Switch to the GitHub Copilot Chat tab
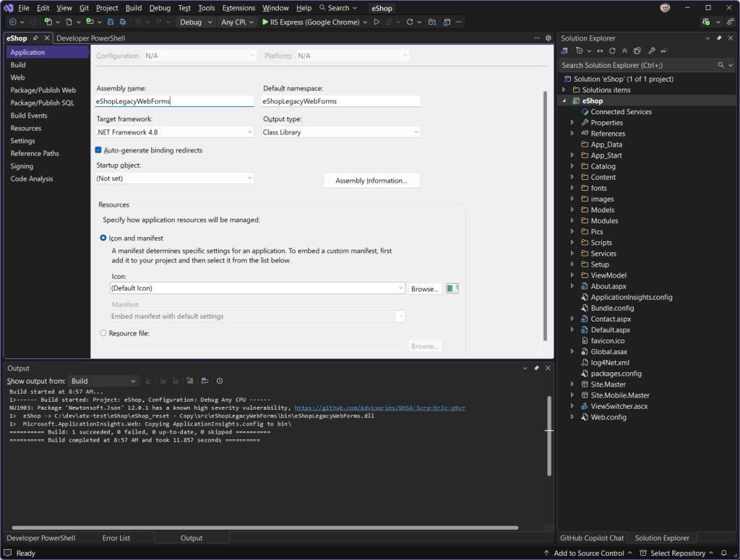This screenshot has width=740, height=560. (x=593, y=538)
